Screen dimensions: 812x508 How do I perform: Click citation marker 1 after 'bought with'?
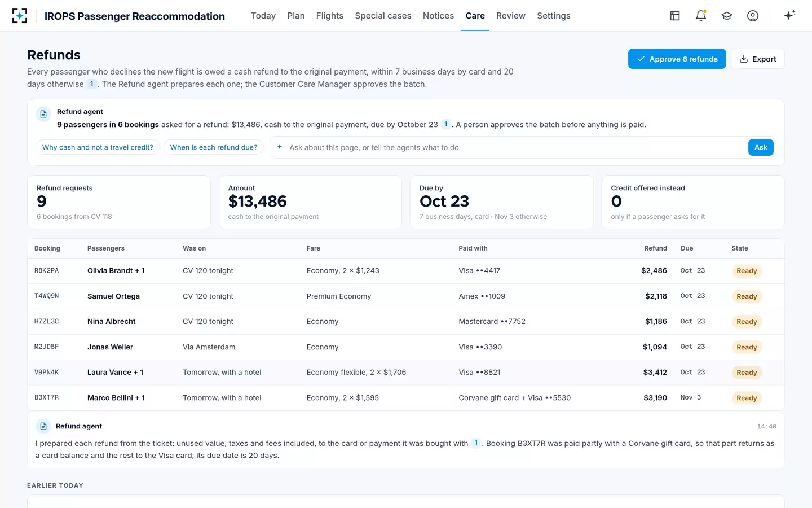point(476,443)
